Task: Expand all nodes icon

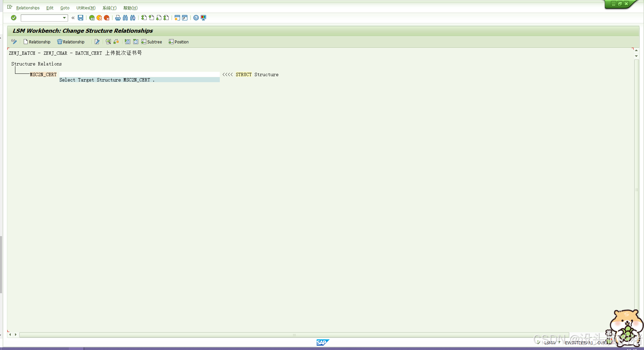Action: tap(127, 42)
